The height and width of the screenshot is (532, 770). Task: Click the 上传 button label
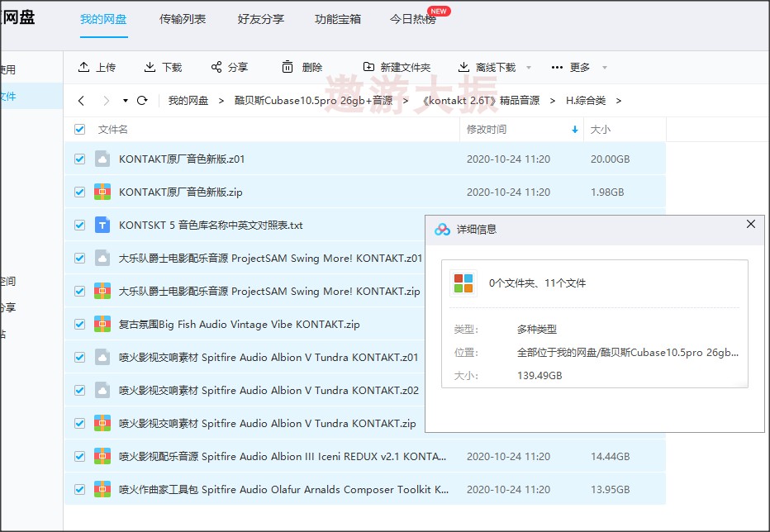coord(106,67)
